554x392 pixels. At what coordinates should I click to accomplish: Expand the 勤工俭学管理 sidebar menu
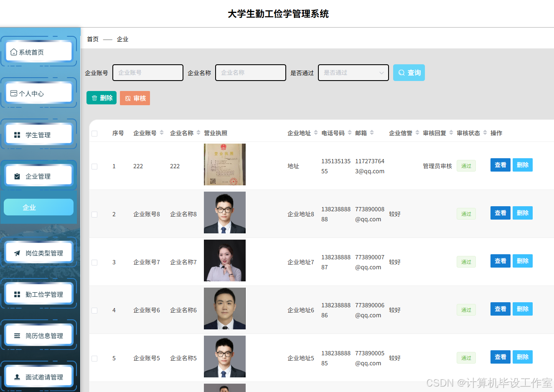[x=38, y=294]
